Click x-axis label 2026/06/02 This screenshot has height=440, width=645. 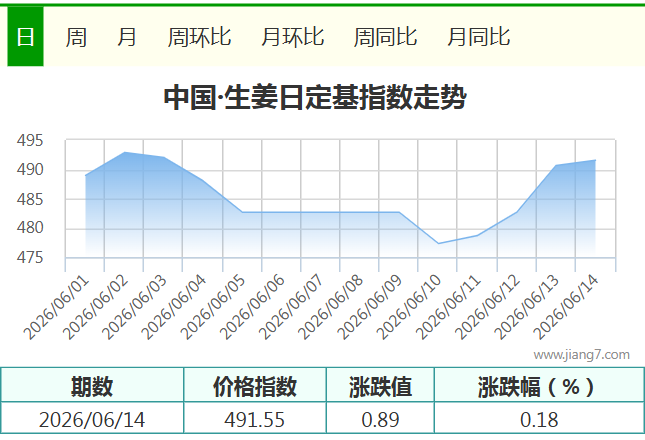click(x=96, y=307)
